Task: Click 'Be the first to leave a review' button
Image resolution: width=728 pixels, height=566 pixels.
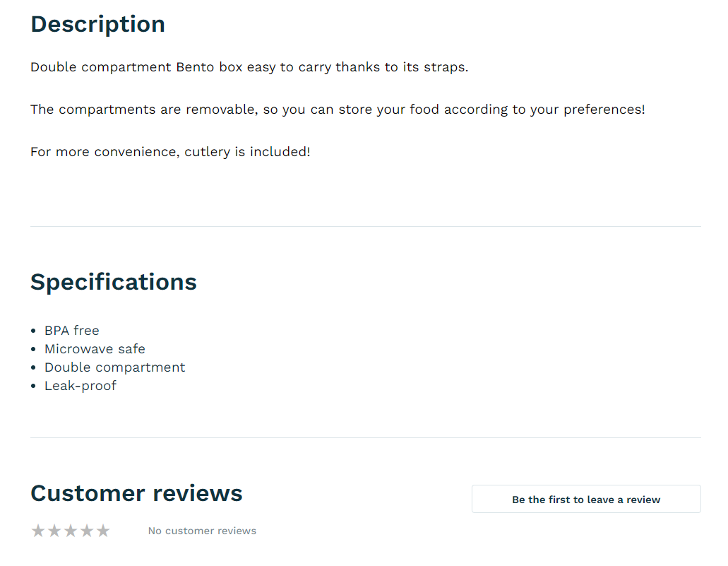Action: coord(586,499)
